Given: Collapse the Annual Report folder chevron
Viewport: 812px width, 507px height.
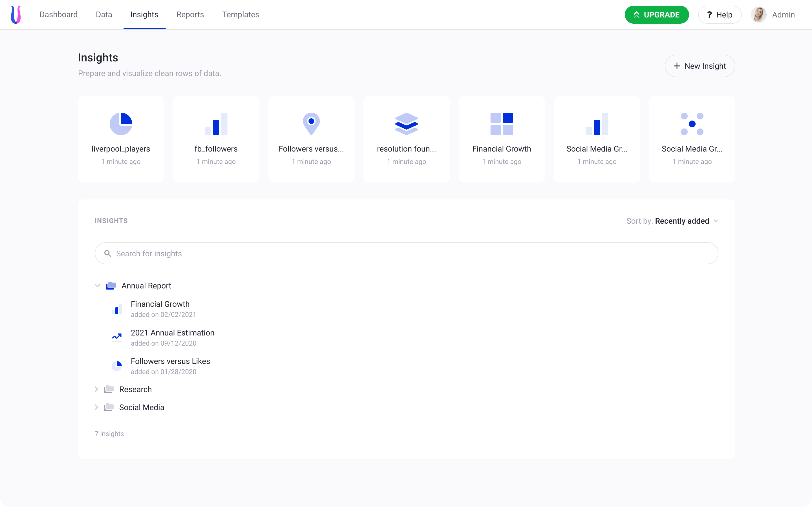Looking at the screenshot, I should 97,286.
